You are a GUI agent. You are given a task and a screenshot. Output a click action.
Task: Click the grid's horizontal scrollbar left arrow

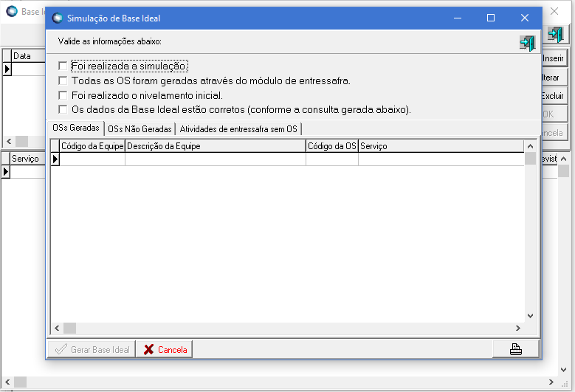pyautogui.click(x=56, y=328)
